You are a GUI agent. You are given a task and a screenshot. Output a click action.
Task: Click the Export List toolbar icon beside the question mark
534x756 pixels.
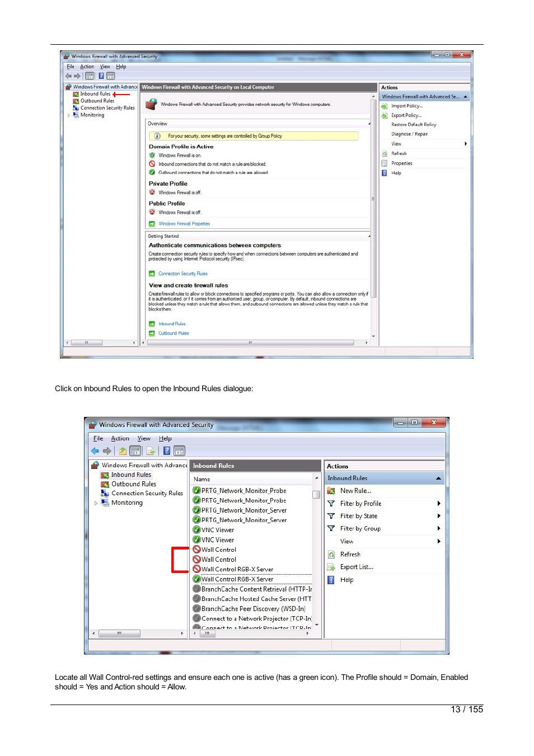(151, 451)
